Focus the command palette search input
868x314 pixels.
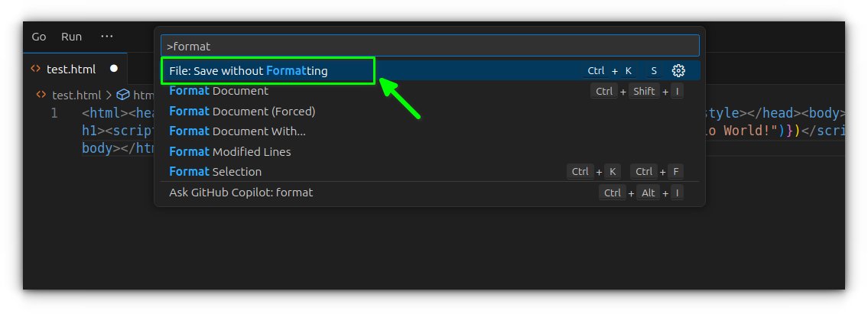[x=430, y=46]
